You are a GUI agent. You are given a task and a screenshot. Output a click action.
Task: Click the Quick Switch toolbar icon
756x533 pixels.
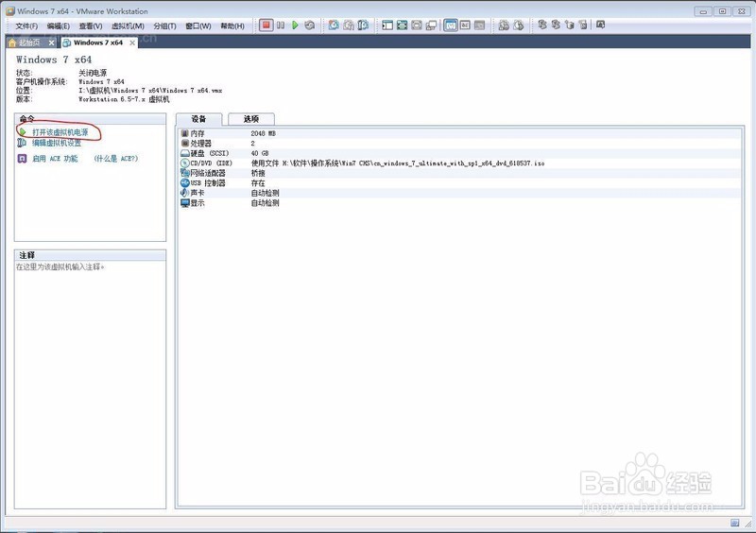(x=417, y=26)
